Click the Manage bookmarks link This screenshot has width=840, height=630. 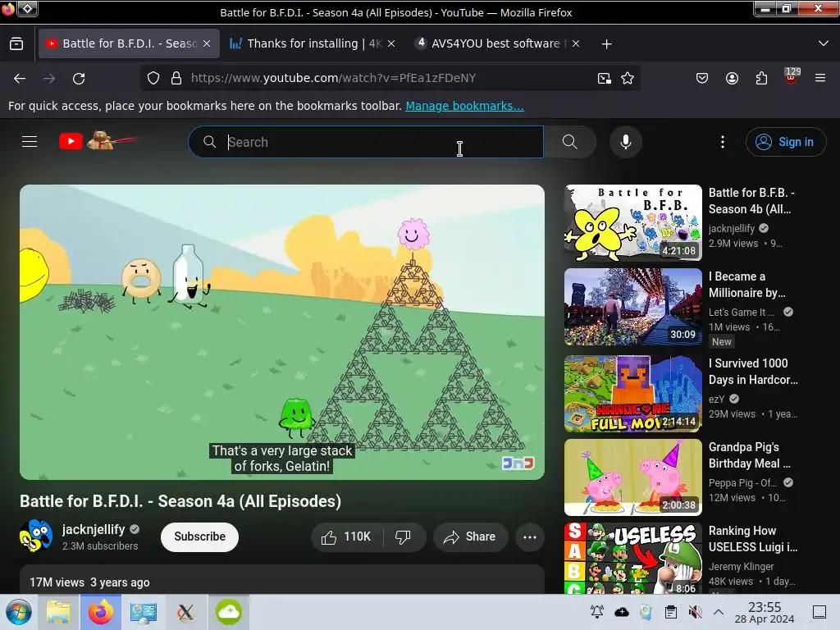pyautogui.click(x=464, y=106)
